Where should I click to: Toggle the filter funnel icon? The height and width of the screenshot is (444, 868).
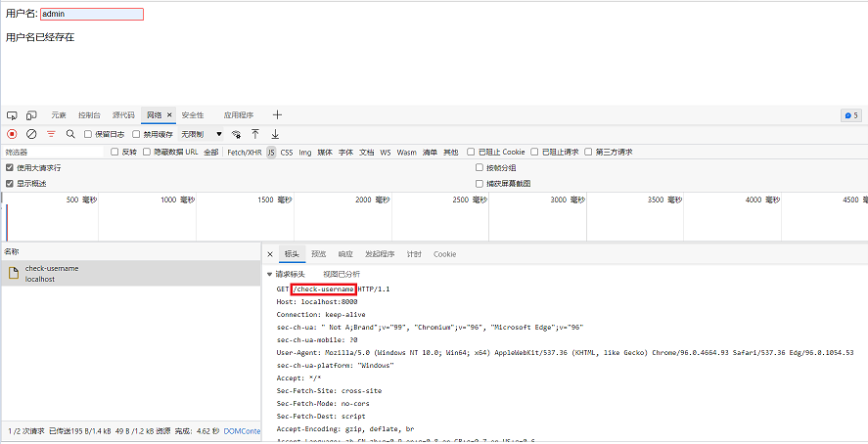click(51, 134)
